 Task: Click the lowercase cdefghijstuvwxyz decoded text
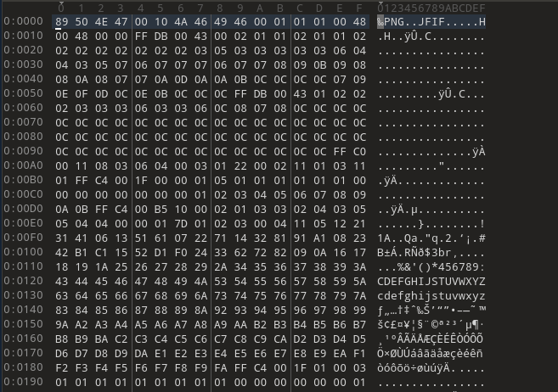click(431, 296)
